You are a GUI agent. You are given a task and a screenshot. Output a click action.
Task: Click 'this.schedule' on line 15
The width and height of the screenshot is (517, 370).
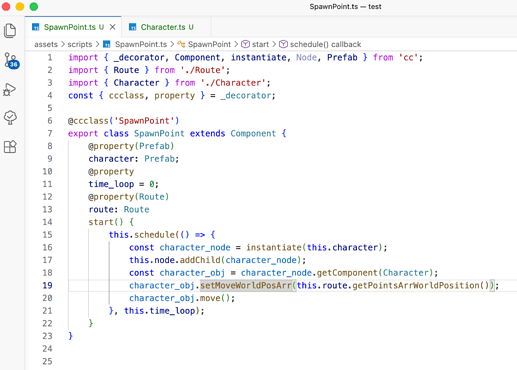point(142,235)
